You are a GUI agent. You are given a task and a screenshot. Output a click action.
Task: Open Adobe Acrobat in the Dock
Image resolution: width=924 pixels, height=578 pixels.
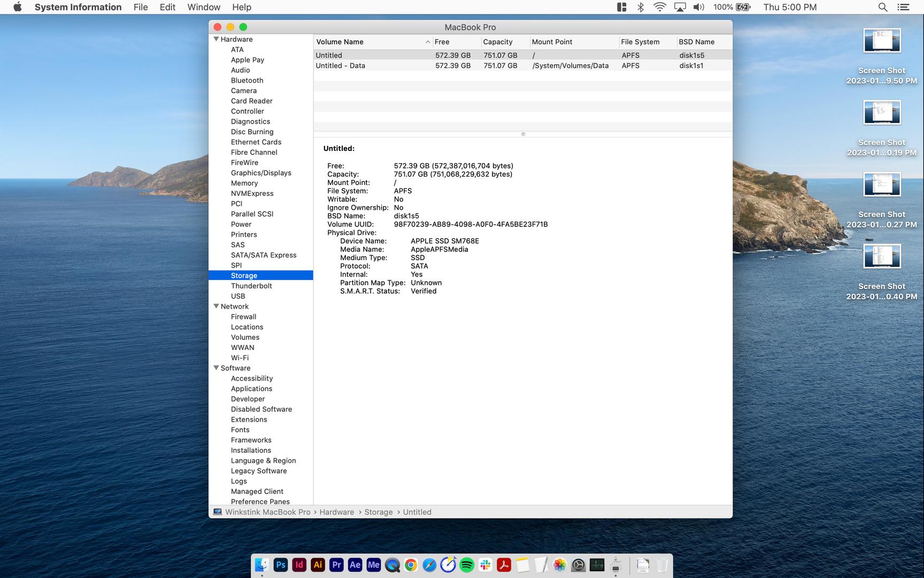click(x=504, y=565)
